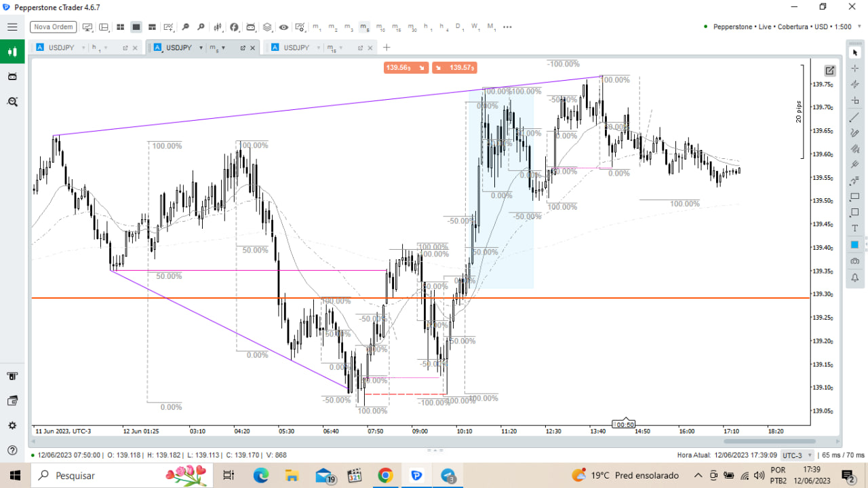Viewport: 868px width, 488px height.
Task: Select the trend line drawing tool
Action: tap(854, 117)
